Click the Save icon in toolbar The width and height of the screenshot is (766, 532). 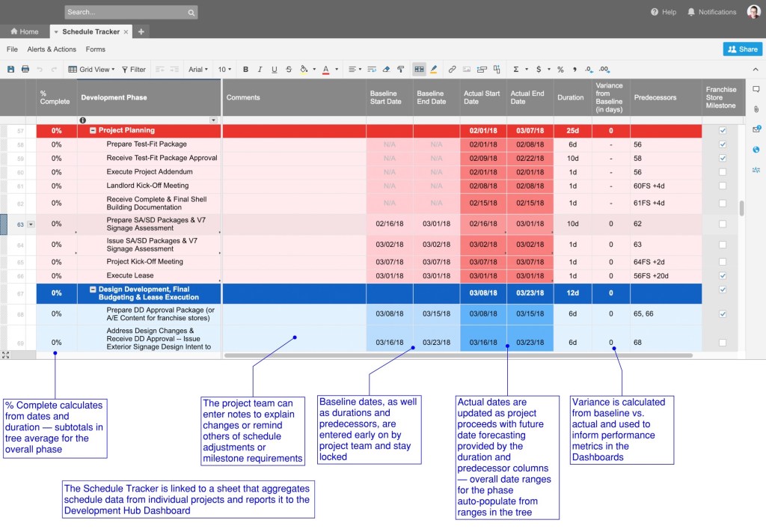pyautogui.click(x=10, y=70)
